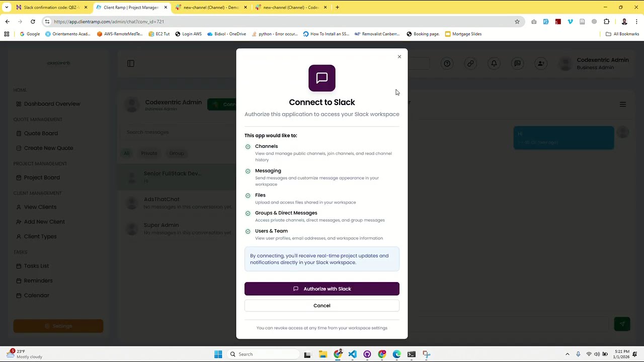Bookmark this page with star icon

pyautogui.click(x=517, y=22)
